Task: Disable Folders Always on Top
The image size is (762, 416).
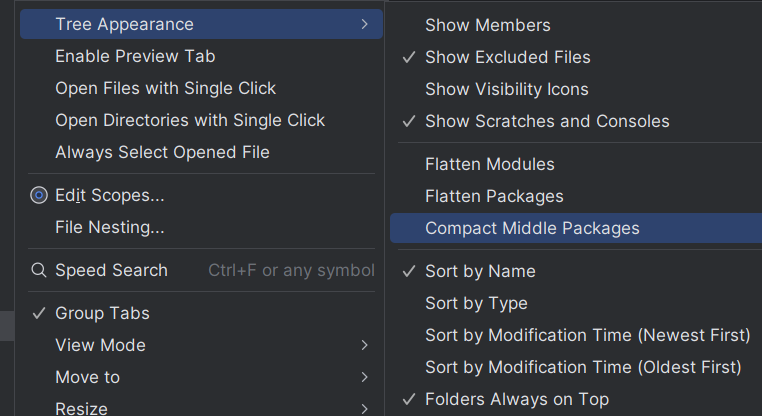Action: point(516,399)
